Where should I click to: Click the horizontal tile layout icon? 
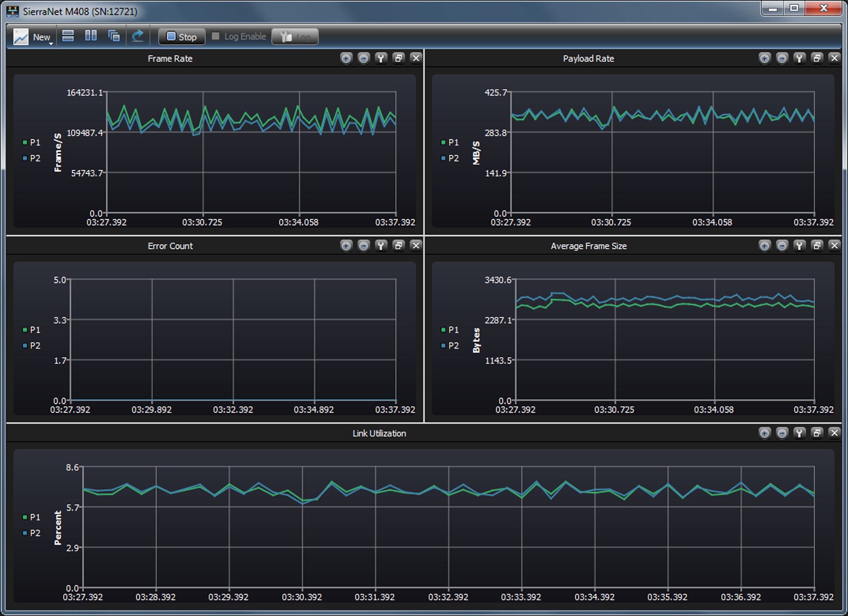68,36
